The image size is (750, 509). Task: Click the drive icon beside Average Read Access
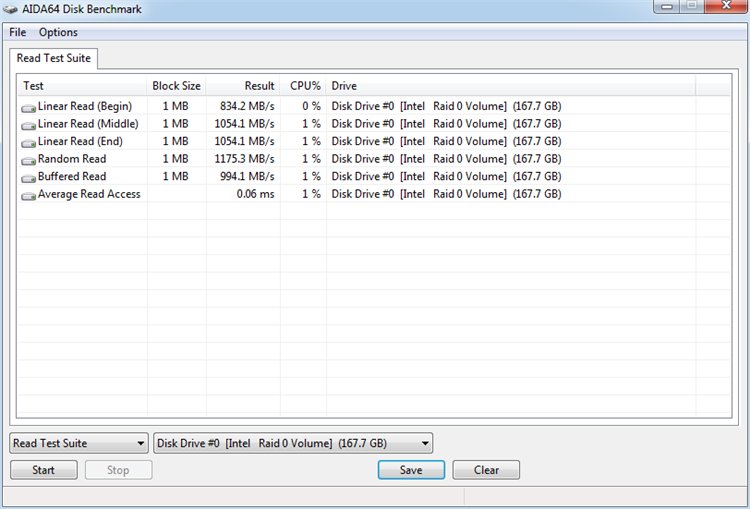pos(28,196)
